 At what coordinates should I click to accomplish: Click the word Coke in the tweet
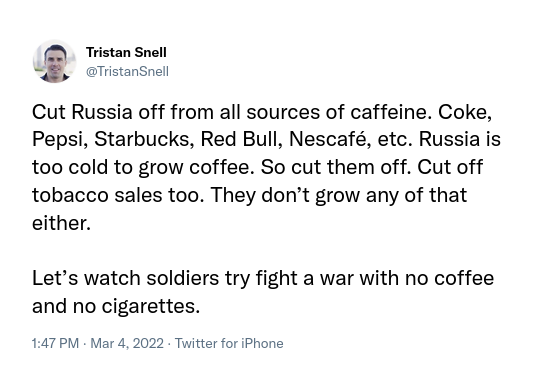pyautogui.click(x=465, y=112)
